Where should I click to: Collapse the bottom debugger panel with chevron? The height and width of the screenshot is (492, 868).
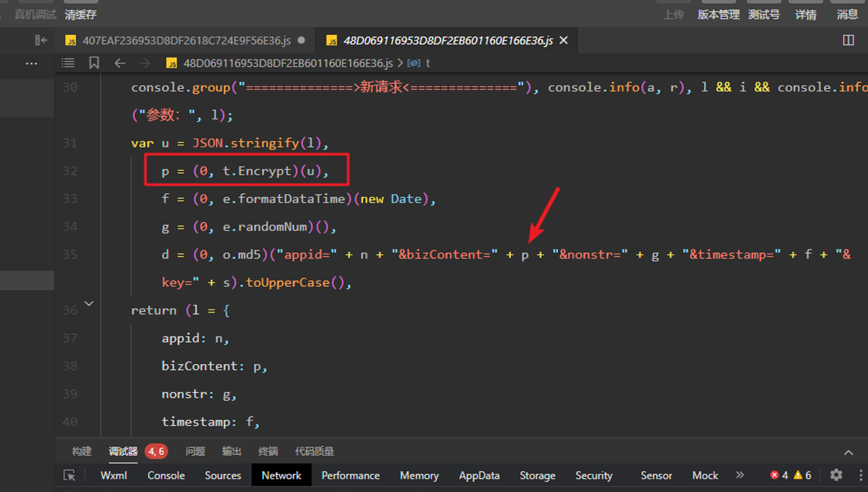point(848,452)
